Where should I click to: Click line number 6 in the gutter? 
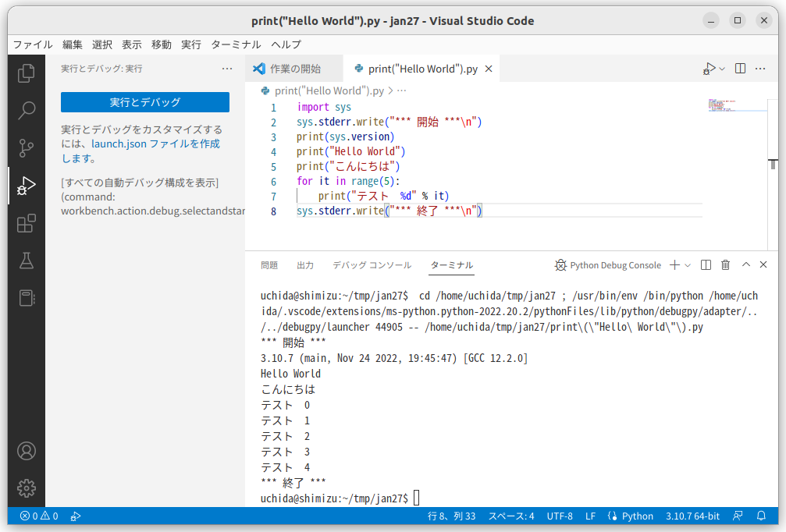point(273,181)
